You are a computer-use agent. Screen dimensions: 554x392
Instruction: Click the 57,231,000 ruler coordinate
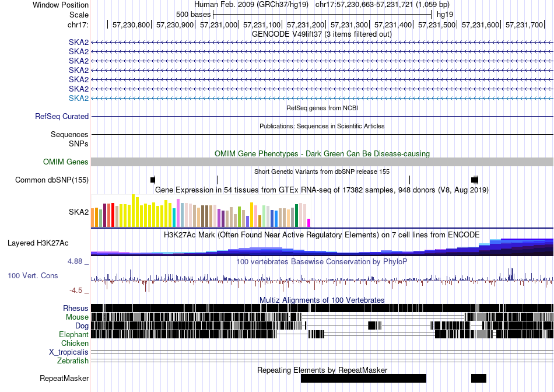[219, 24]
